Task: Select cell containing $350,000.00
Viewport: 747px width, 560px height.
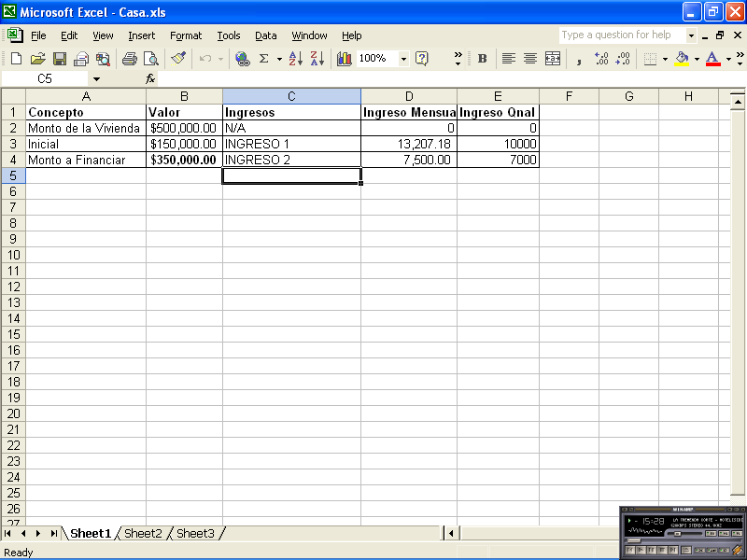Action: (x=184, y=160)
